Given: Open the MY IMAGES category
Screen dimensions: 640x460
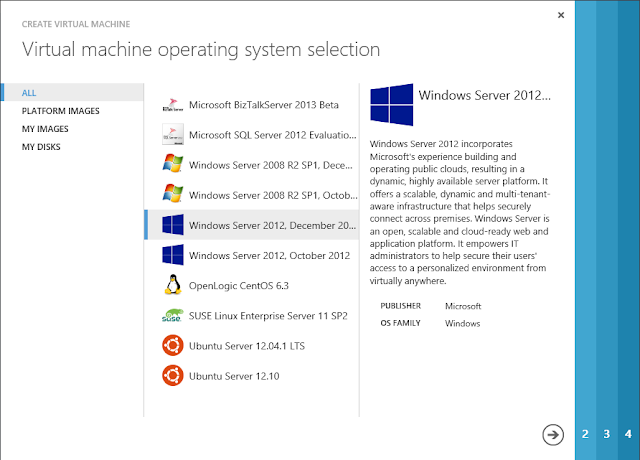Looking at the screenshot, I should (x=45, y=129).
